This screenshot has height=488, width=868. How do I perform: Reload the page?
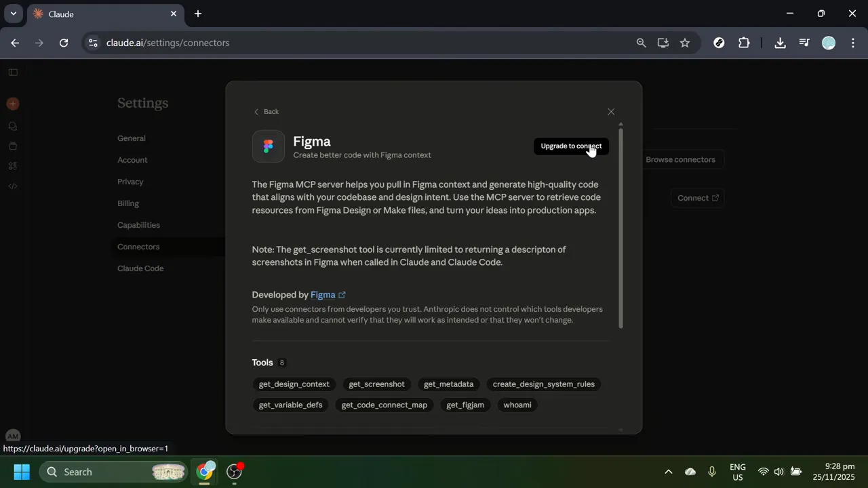pos(64,43)
